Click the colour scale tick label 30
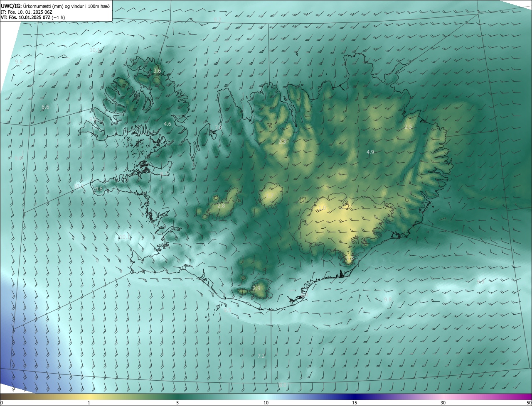Screen dimensions: 532x406 click(443, 403)
